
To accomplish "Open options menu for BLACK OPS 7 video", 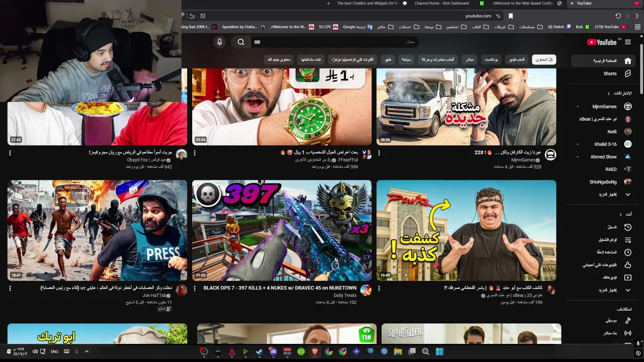I will 195,289.
